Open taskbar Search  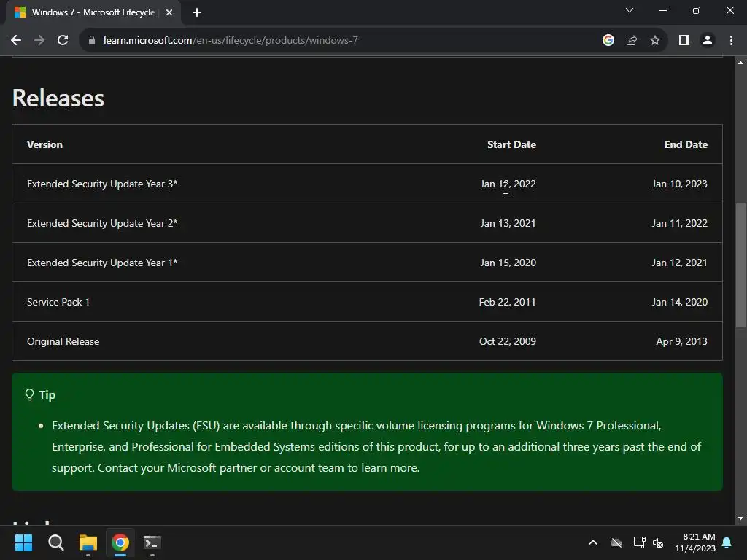click(55, 542)
